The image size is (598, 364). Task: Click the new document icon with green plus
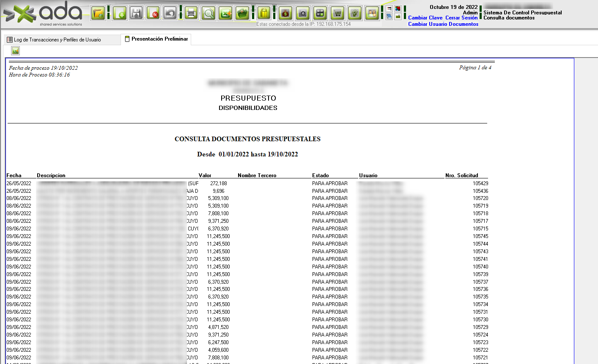point(120,14)
